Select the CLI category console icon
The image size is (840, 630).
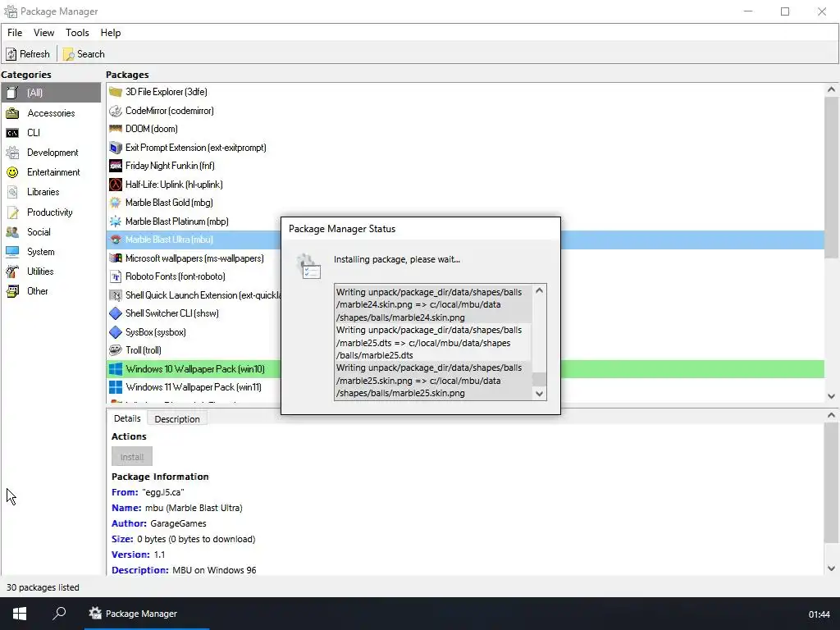(x=12, y=133)
